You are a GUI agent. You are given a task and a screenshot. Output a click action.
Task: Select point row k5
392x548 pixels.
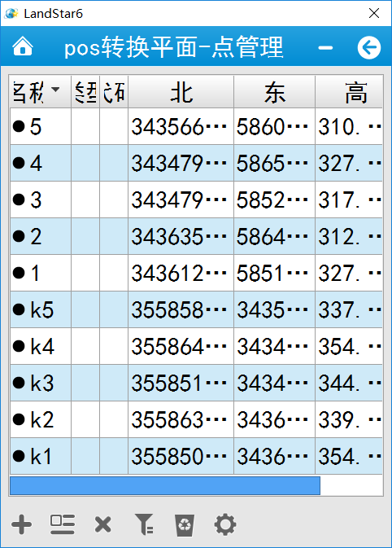coord(196,309)
